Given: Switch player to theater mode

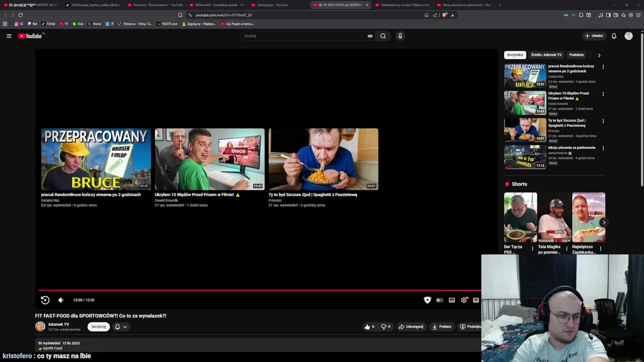Looking at the screenshot, I should point(476,300).
